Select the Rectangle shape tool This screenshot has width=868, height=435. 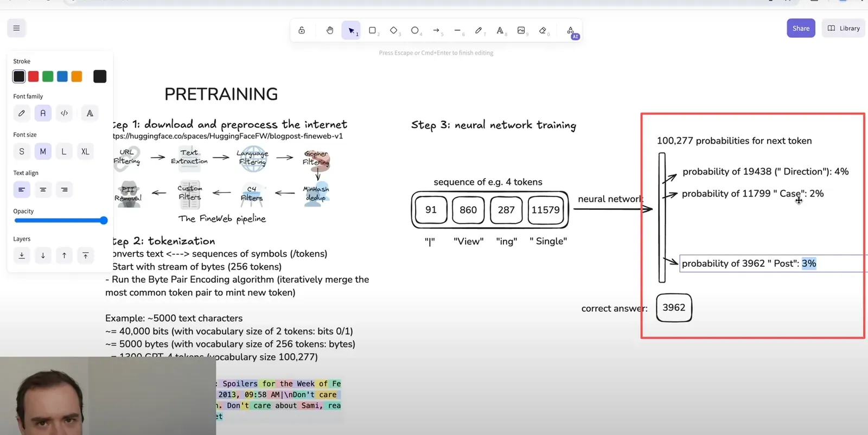[x=373, y=30]
